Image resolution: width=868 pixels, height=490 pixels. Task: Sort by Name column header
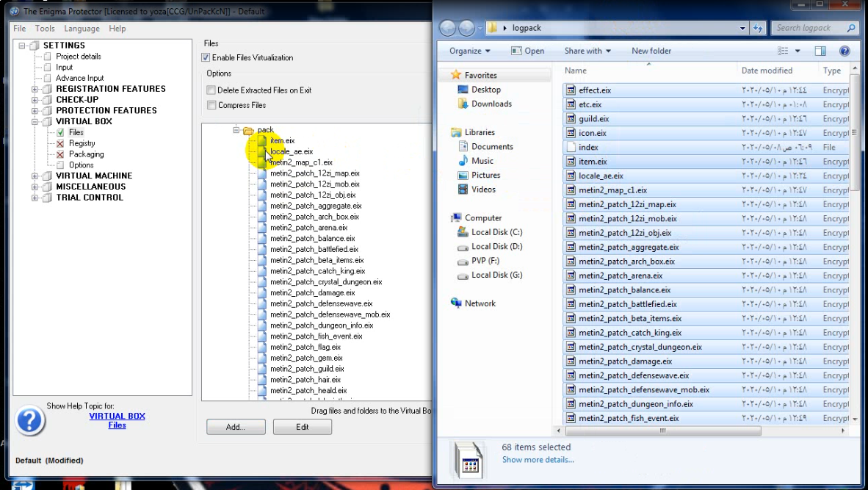[x=576, y=71]
